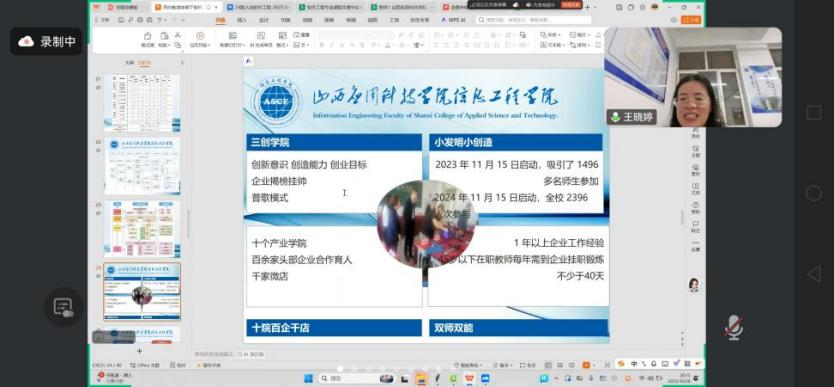Click the WPS AI entry in the ribbon bar
The height and width of the screenshot is (387, 834).
click(453, 20)
